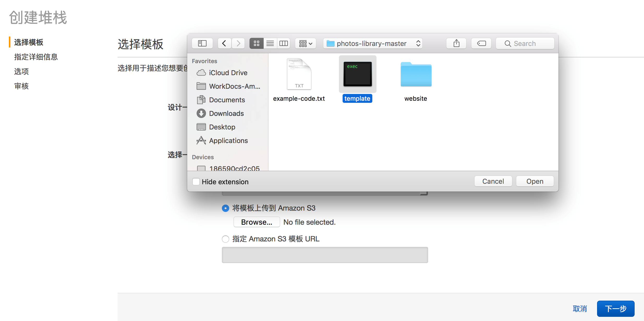Viewport: 644px width, 321px height.
Task: Click the Browse... button
Action: click(x=257, y=222)
